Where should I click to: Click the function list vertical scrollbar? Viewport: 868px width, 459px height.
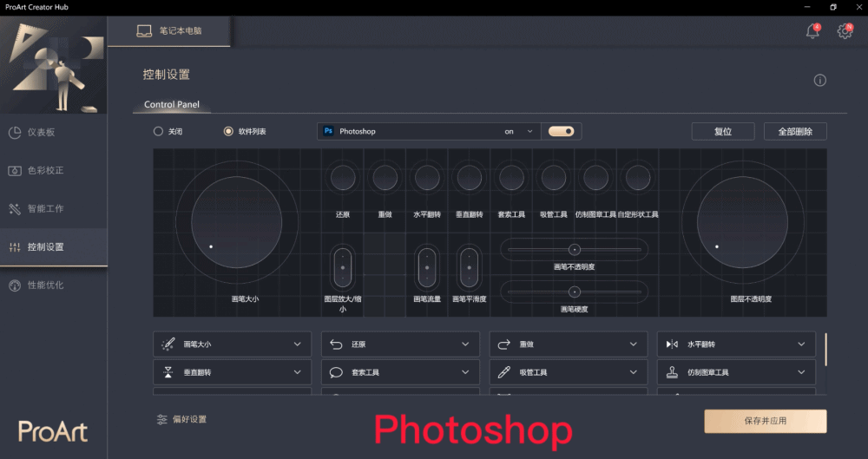click(x=825, y=350)
